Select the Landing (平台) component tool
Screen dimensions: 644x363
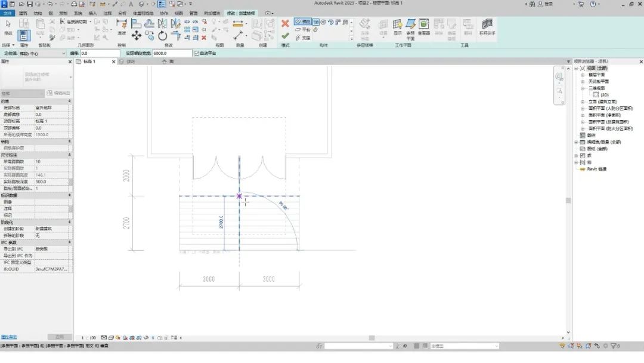click(x=303, y=30)
